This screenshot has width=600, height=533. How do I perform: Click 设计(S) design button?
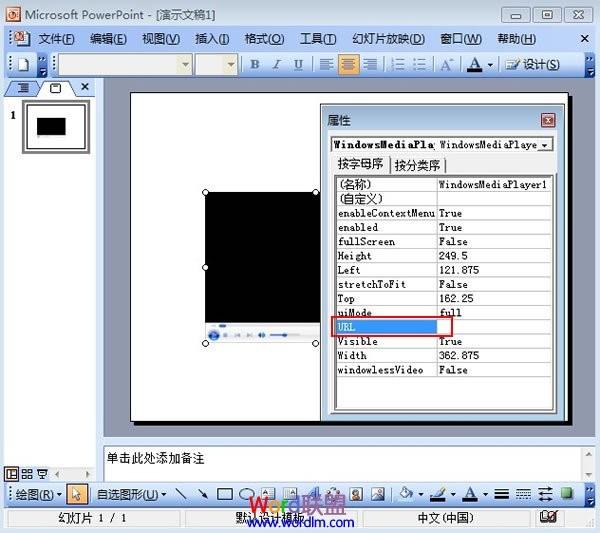[533, 64]
